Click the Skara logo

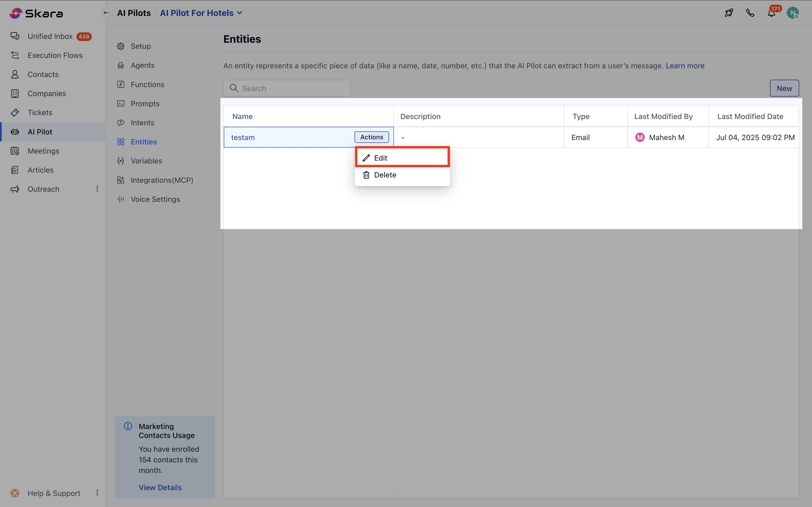tap(36, 14)
